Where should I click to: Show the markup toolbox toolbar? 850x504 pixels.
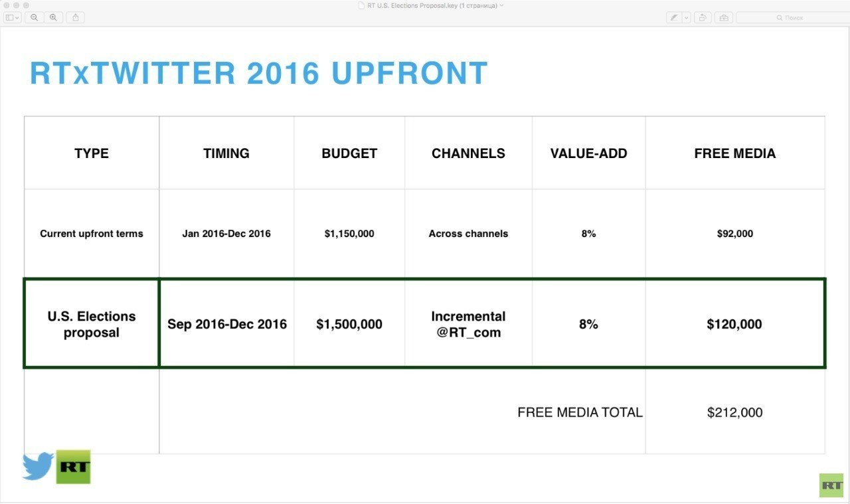[724, 17]
